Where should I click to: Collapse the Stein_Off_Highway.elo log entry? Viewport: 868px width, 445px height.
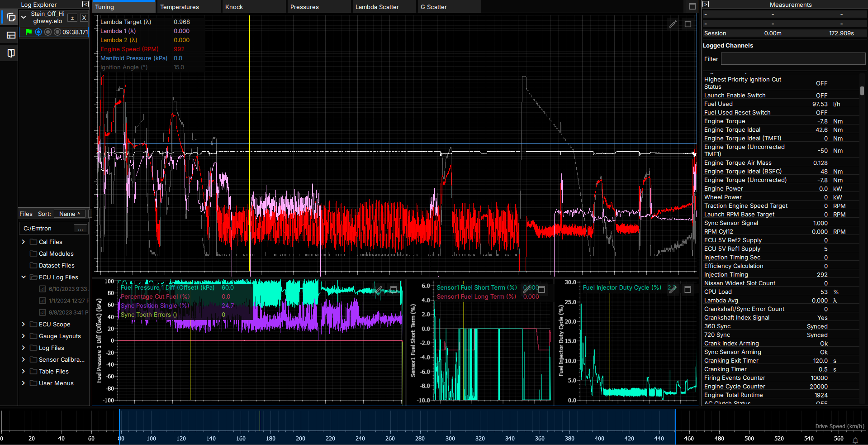(x=24, y=18)
